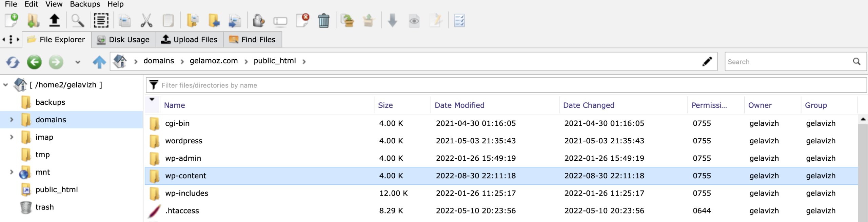Collapse the /home2/gelavizh tree root

[x=5, y=85]
